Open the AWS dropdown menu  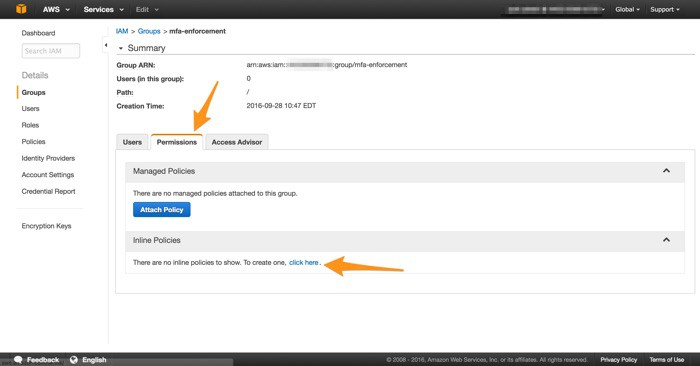pos(56,9)
